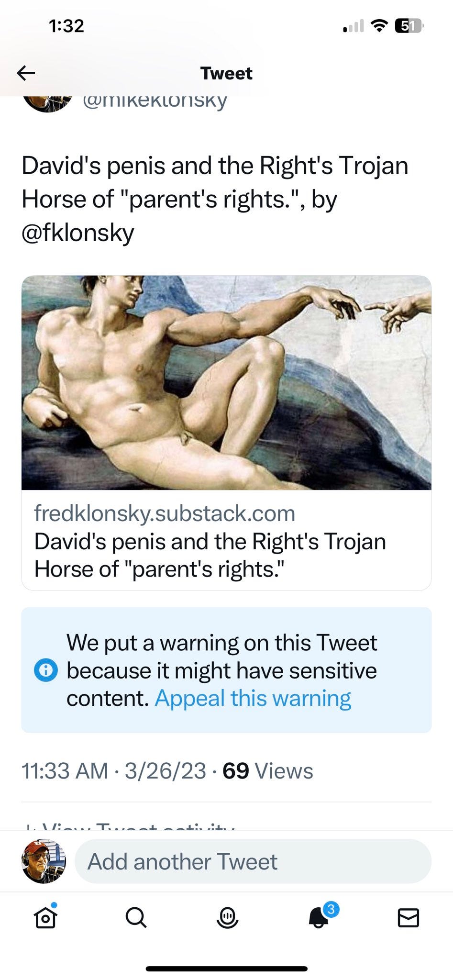The height and width of the screenshot is (980, 453).
Task: Tap the author avatar at top
Action: point(47,103)
